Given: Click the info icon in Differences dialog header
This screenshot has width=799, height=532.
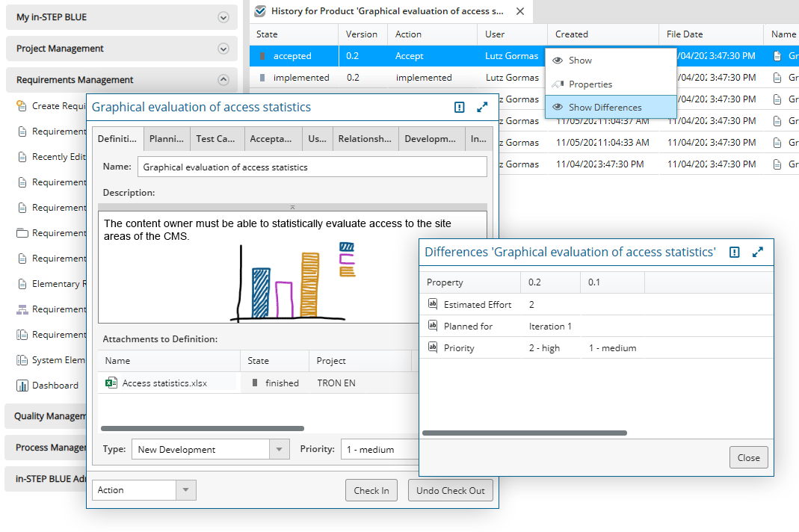Looking at the screenshot, I should click(734, 253).
